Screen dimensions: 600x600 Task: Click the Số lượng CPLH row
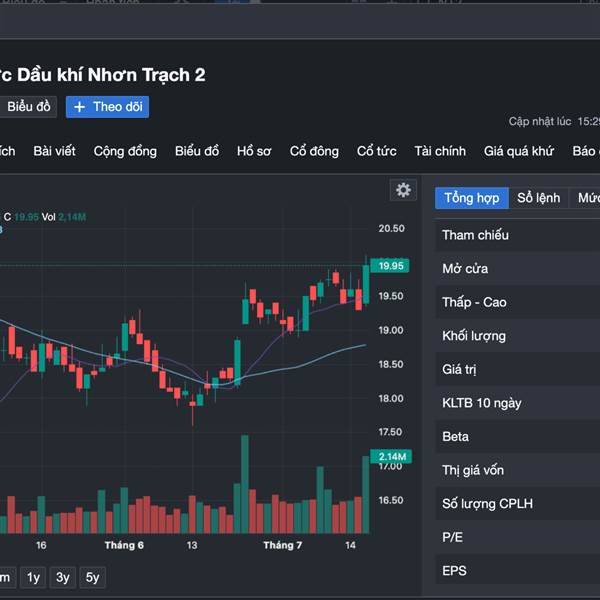tap(518, 504)
